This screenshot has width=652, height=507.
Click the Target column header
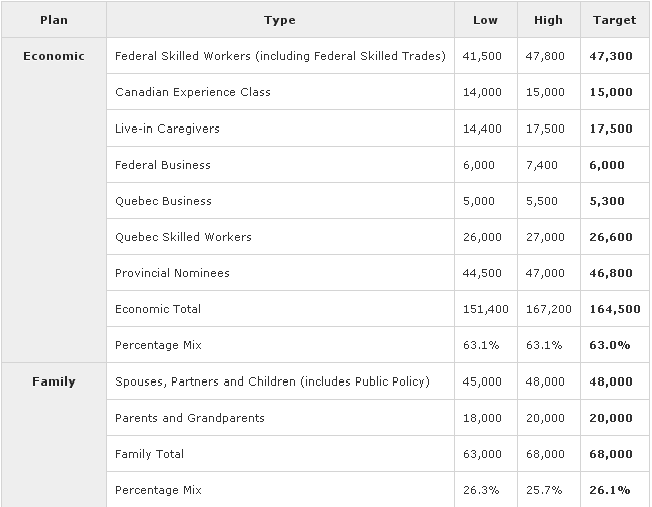pyautogui.click(x=614, y=20)
